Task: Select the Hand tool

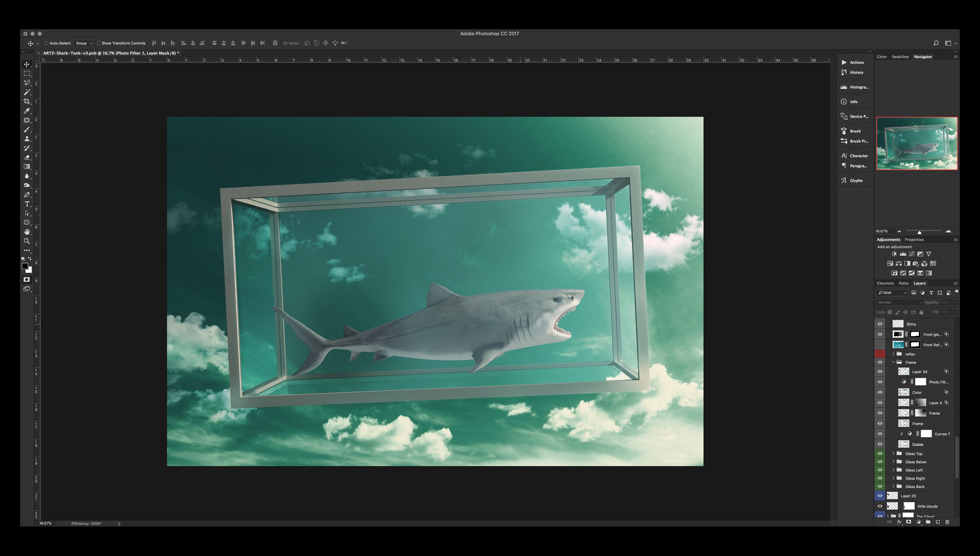Action: [27, 232]
